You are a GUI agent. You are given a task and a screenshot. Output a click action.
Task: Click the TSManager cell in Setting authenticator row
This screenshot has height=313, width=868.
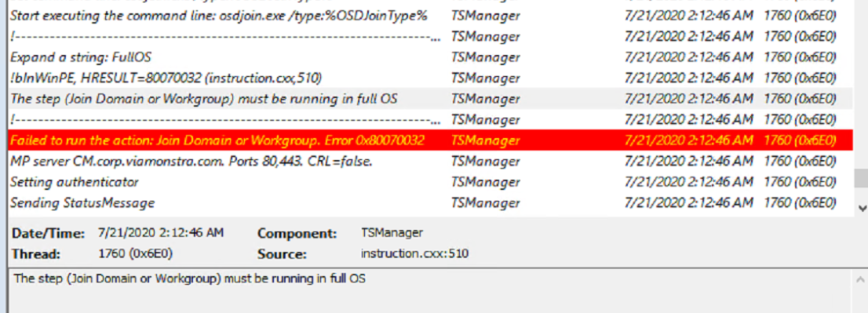tap(486, 182)
